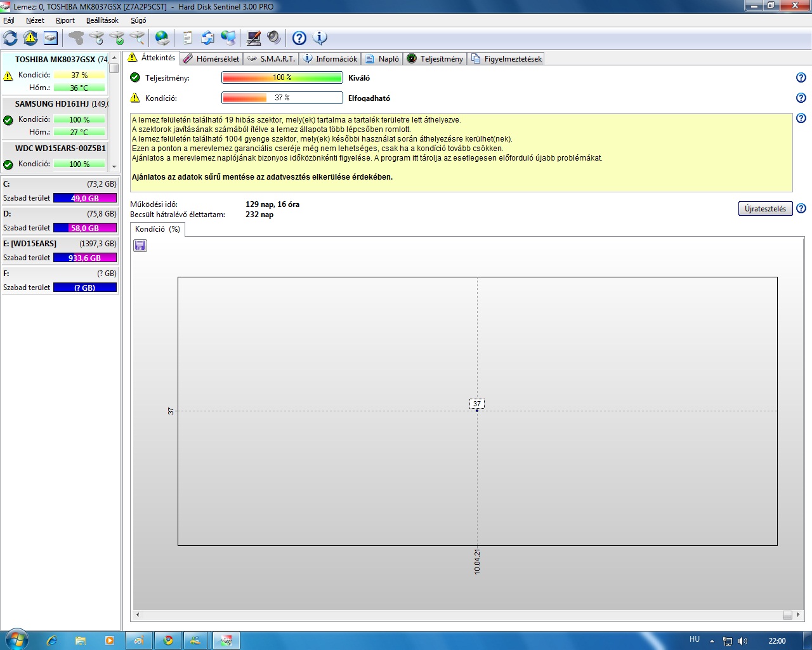Select the SAMSUNG HD161HJ disk
The height and width of the screenshot is (650, 812).
coord(55,104)
